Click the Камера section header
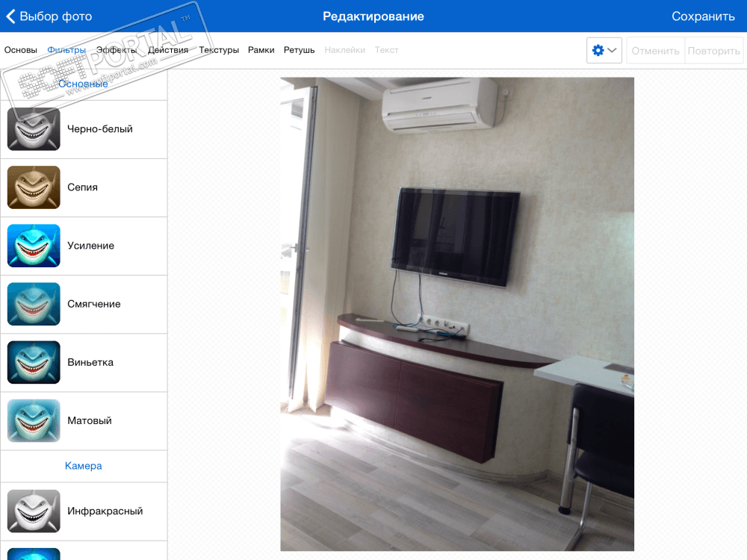Screen dimensions: 747x560 (x=84, y=466)
